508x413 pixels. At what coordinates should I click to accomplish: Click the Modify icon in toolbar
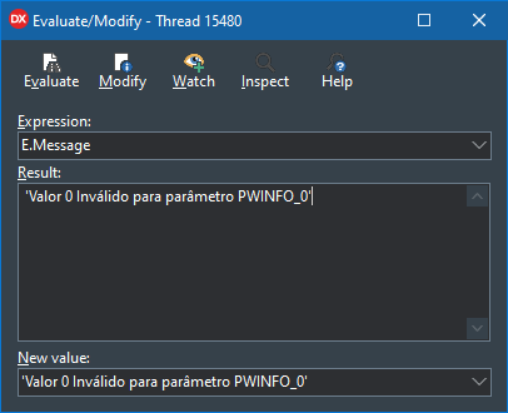coord(123,62)
